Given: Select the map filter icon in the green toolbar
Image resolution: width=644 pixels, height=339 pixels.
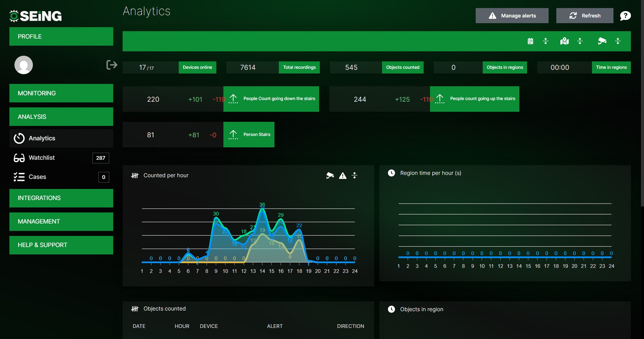Looking at the screenshot, I should click(564, 41).
